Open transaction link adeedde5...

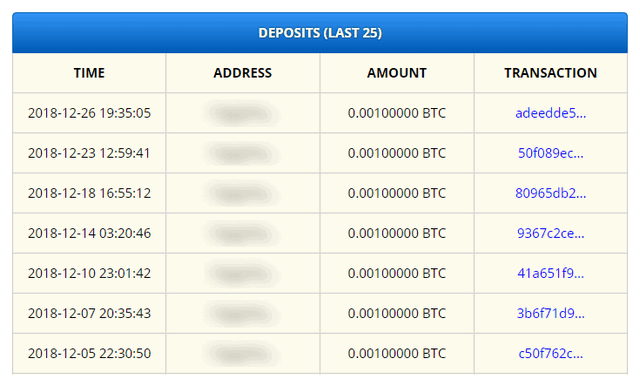[550, 113]
